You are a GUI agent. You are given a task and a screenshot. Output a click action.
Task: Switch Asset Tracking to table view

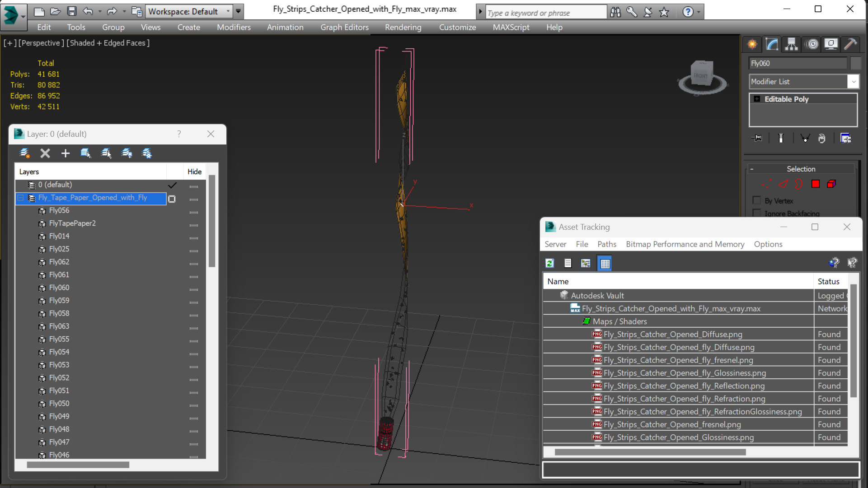[605, 263]
